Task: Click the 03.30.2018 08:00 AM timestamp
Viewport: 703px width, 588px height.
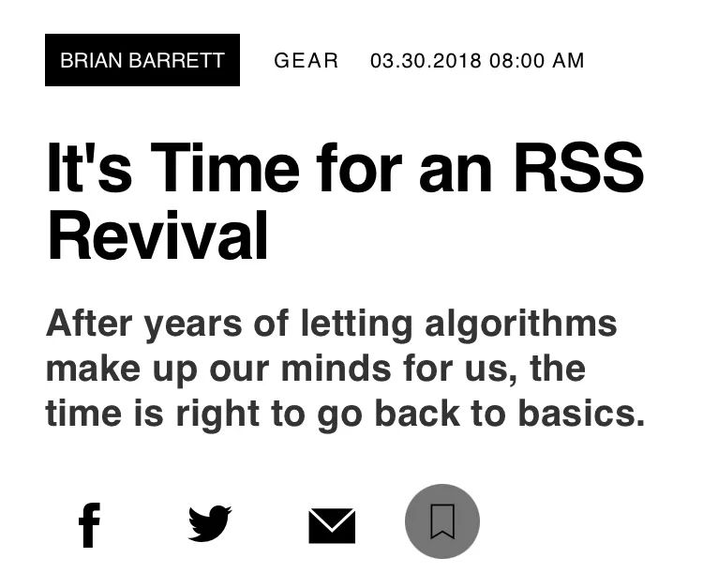Action: pos(477,61)
